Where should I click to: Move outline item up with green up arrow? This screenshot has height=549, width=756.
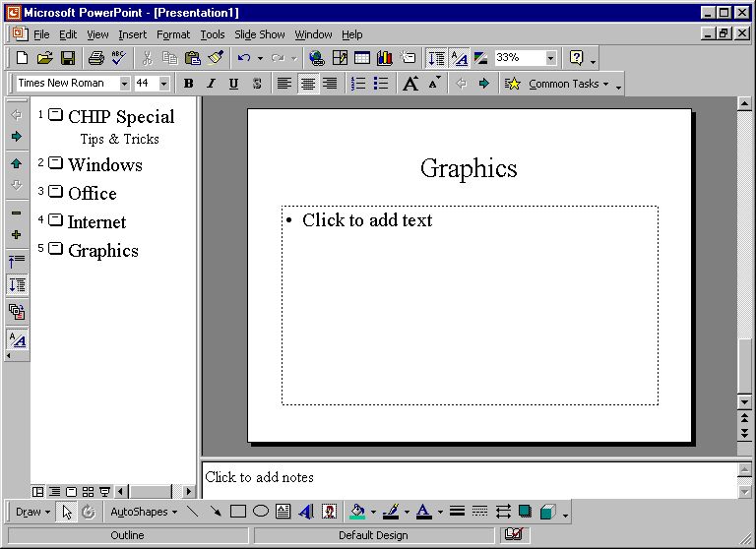click(17, 163)
